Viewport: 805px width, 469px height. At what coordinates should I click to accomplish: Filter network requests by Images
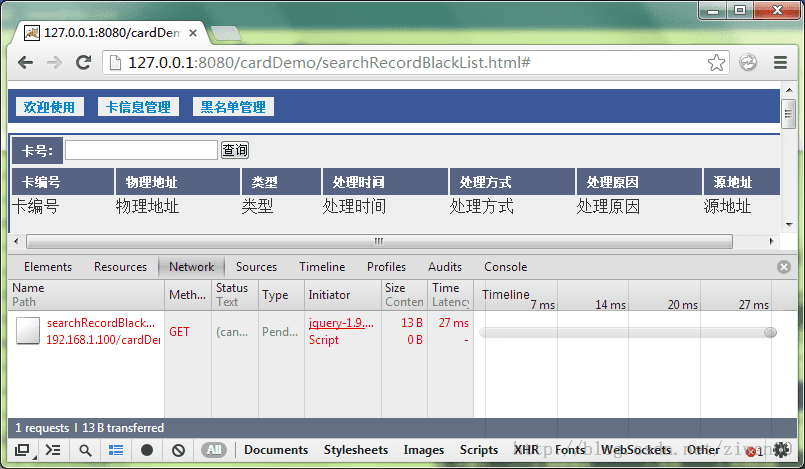tap(424, 450)
